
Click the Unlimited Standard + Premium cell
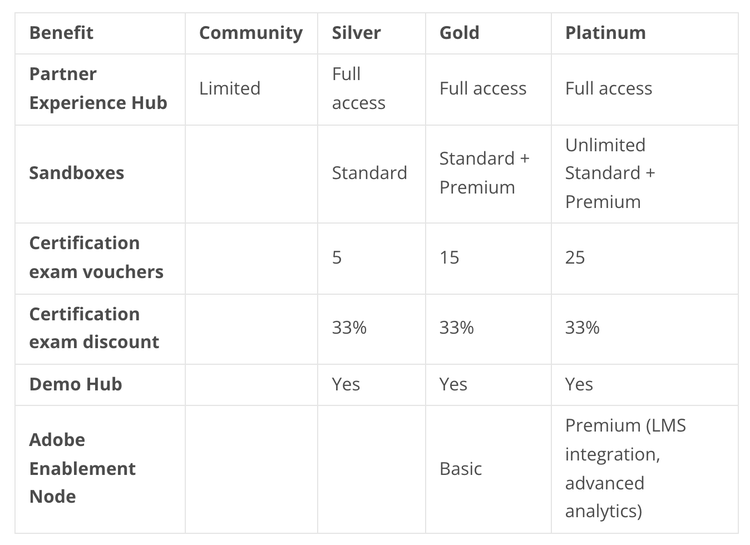[x=610, y=173]
